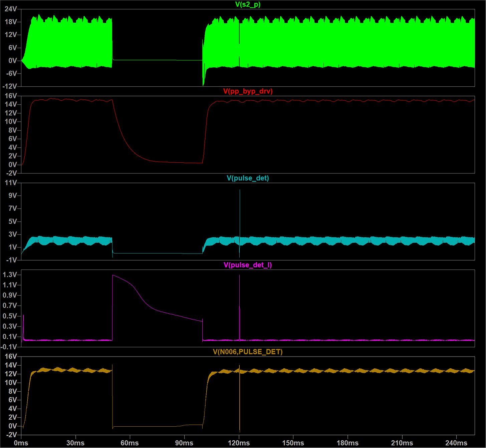Click the V(N006,PULSE_DET) trace label
Viewport: 486px width, 448px height.
tap(248, 352)
